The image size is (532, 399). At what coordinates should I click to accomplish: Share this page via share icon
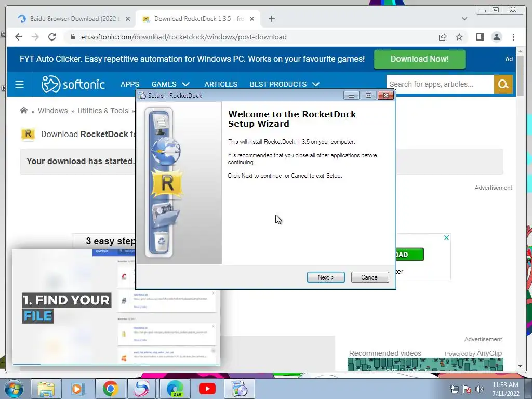coord(443,37)
